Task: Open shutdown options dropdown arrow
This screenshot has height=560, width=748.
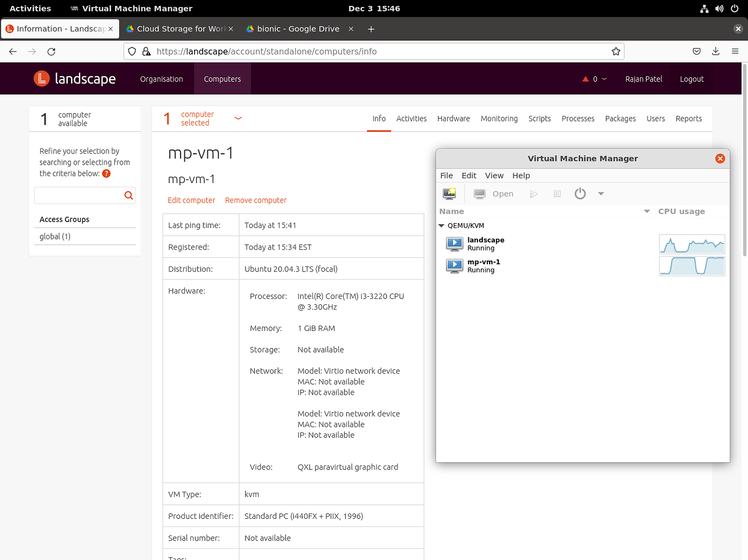Action: click(x=601, y=194)
